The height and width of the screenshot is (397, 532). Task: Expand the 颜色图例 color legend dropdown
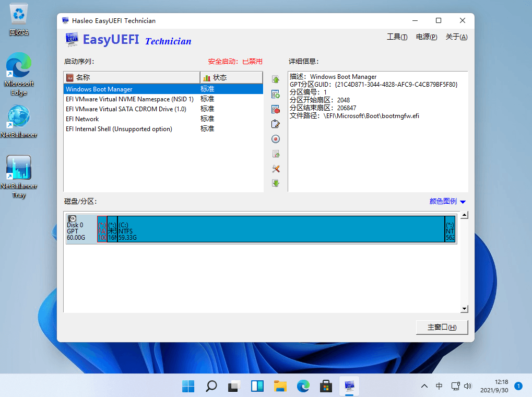click(x=447, y=202)
